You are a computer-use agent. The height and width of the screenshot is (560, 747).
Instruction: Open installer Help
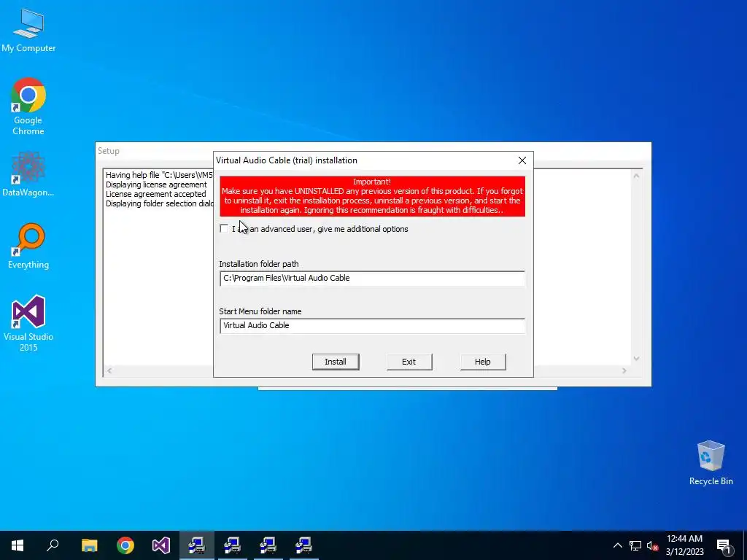[483, 362]
